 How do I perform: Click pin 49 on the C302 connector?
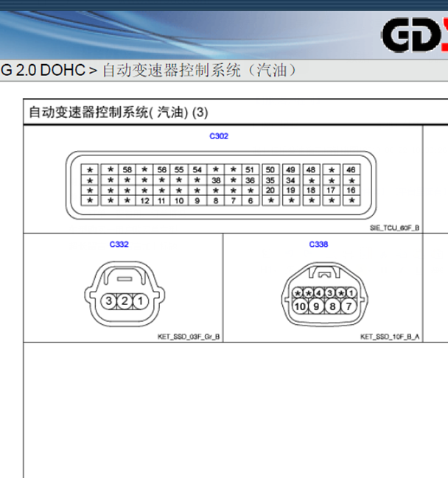290,170
